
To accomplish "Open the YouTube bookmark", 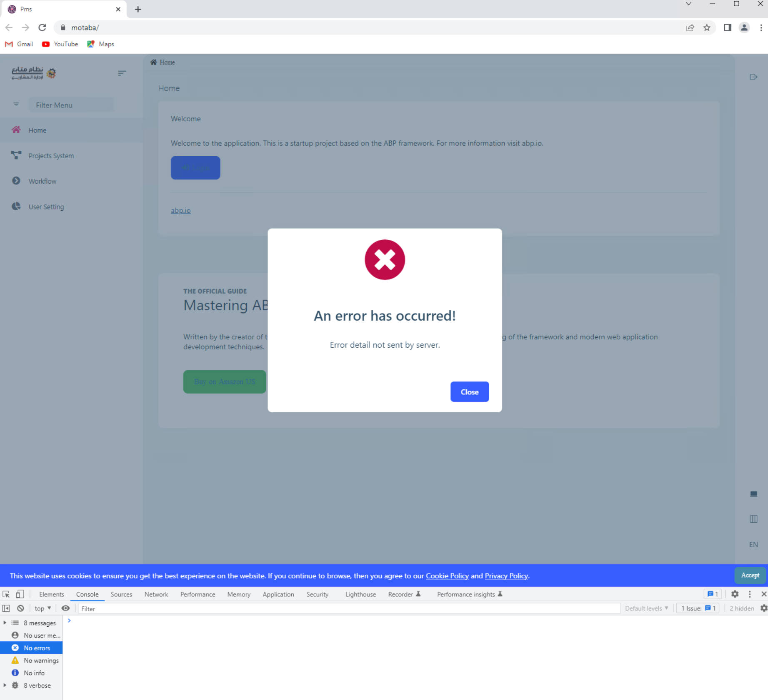I will coord(60,44).
